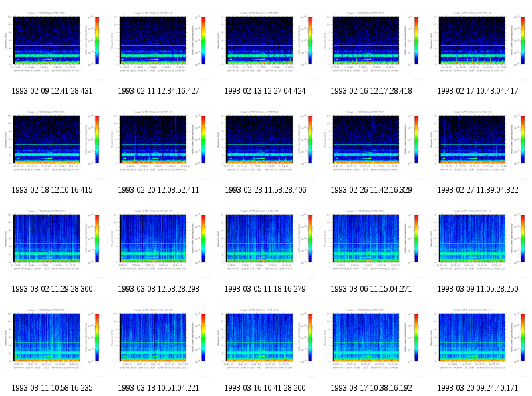Open the 1993-03-11 10:58:16.235 spectrogram thumbnail
Viewport: 532px width, 396px height.
(52, 343)
